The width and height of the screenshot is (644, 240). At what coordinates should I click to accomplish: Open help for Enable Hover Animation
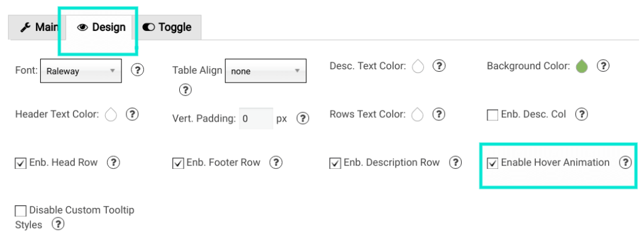click(625, 163)
